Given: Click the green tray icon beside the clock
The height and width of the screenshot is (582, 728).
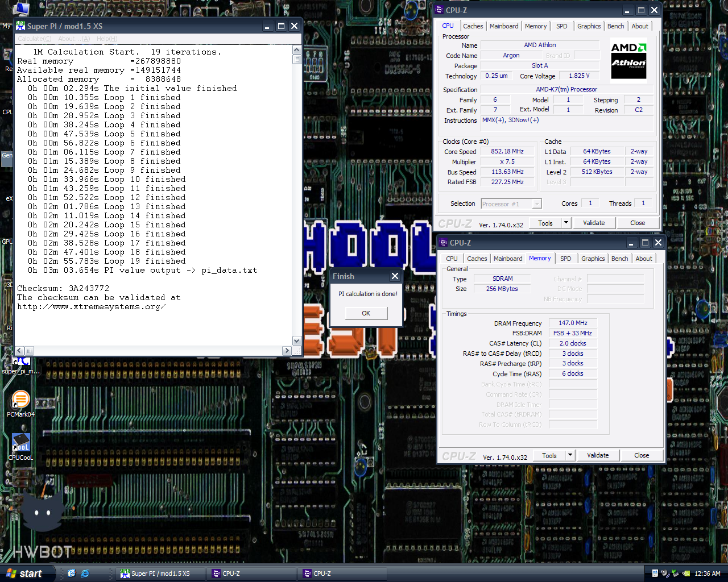Looking at the screenshot, I should tap(686, 573).
